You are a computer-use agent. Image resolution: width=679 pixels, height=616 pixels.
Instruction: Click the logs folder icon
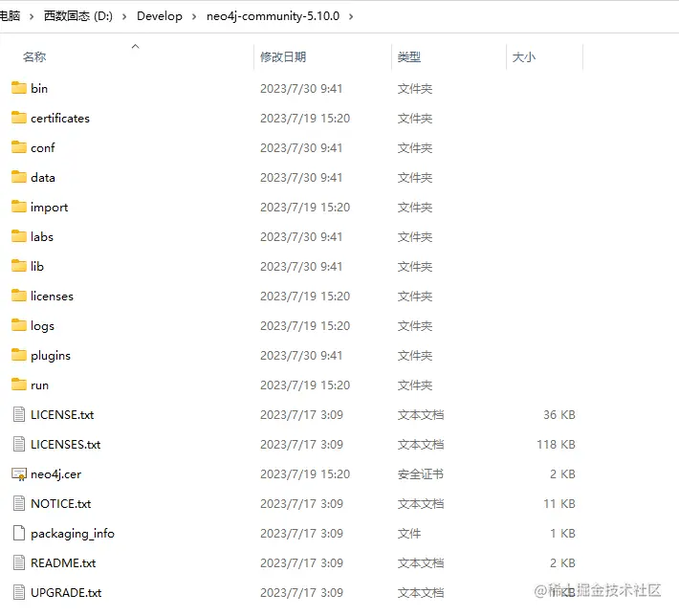point(18,325)
